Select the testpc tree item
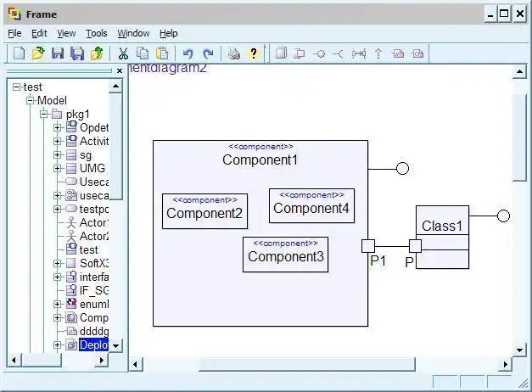Image resolution: width=532 pixels, height=392 pixels. click(94, 209)
